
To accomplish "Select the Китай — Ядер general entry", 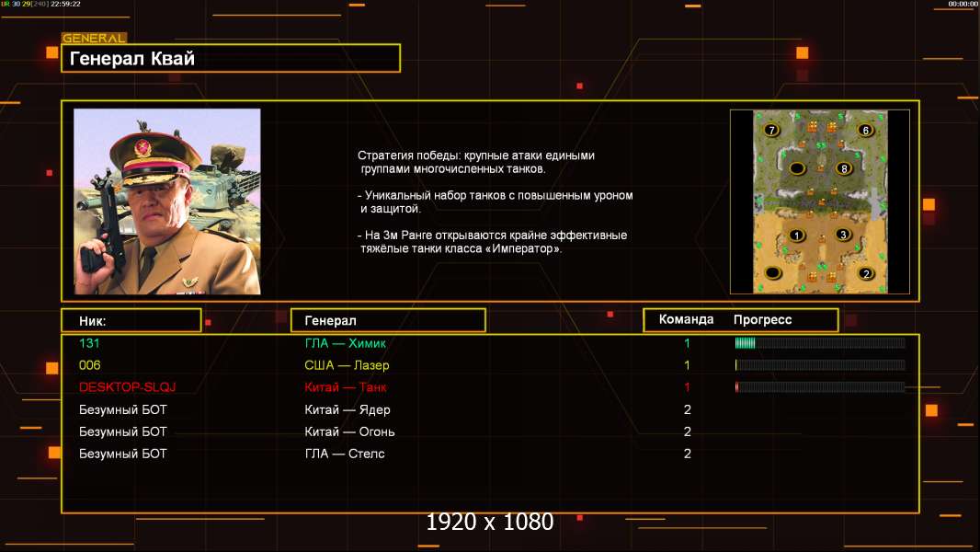I will coord(348,409).
